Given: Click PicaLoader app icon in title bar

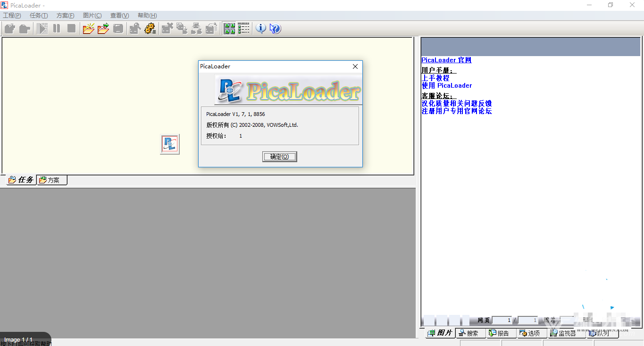Looking at the screenshot, I should pyautogui.click(x=4, y=5).
